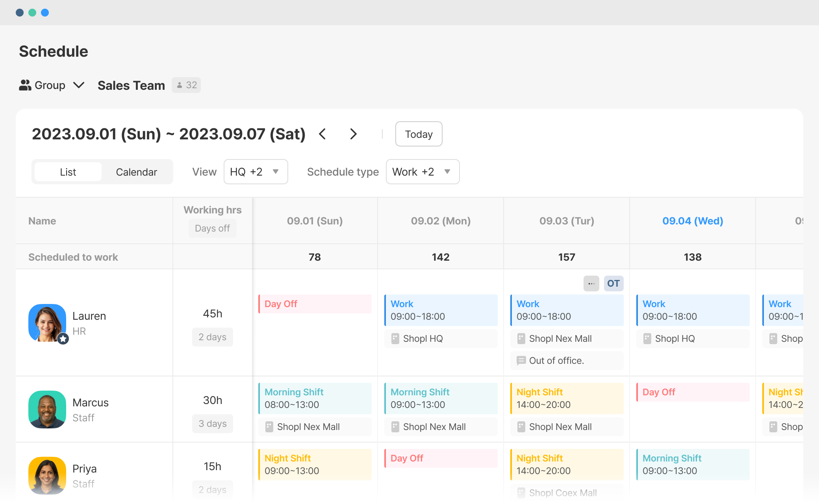Screen dimensions: 819x504
Task: Switch to List view
Action: [68, 172]
